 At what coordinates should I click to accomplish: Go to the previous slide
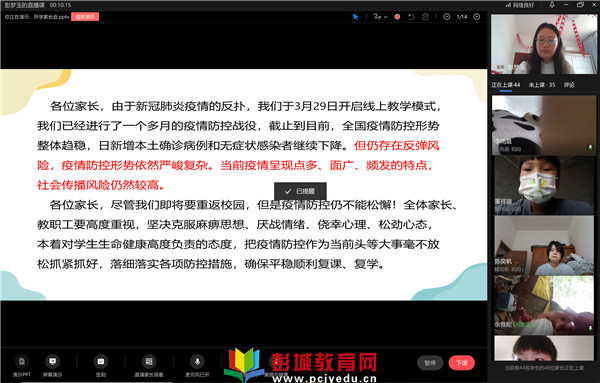tap(447, 17)
